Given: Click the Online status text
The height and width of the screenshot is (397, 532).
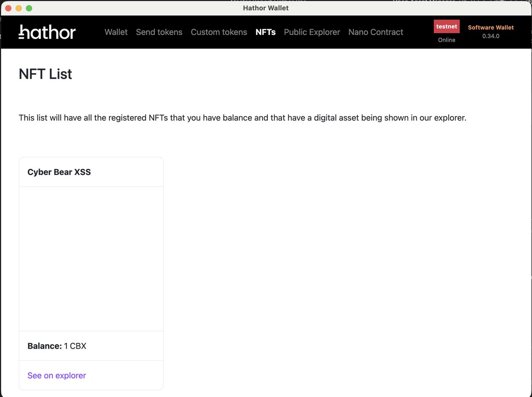Looking at the screenshot, I should pos(447,40).
